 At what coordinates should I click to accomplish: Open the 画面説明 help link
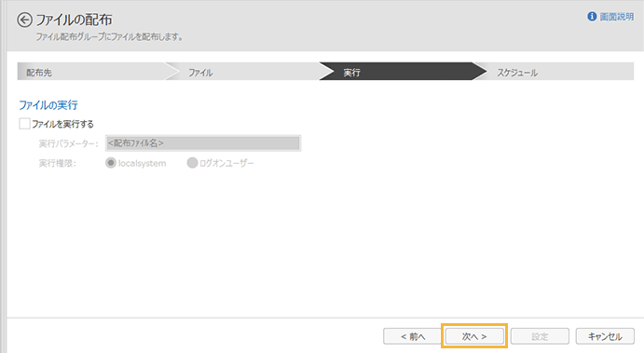(x=616, y=17)
